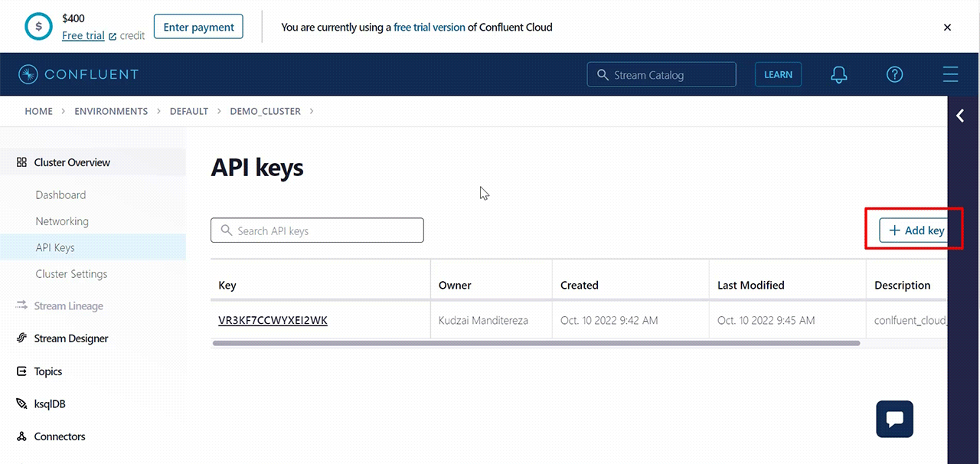The width and height of the screenshot is (980, 464).
Task: Focus the Stream Catalog search field
Action: pyautogui.click(x=661, y=75)
